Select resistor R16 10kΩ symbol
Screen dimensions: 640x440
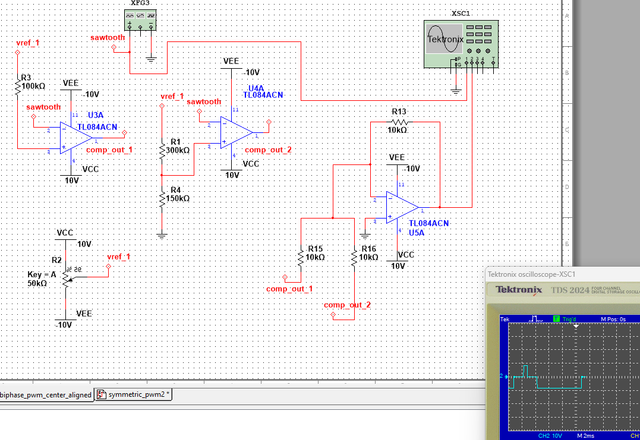point(354,257)
